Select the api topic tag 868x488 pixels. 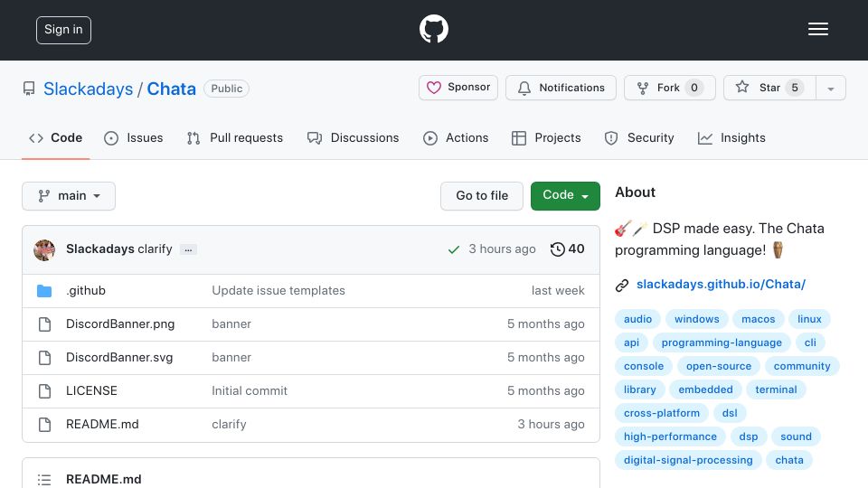click(631, 343)
